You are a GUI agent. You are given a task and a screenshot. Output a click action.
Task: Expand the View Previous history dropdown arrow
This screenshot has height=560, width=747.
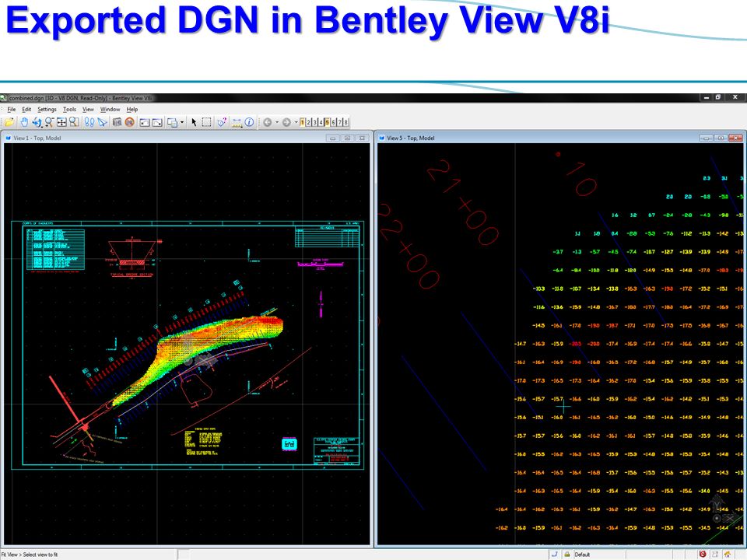pyautogui.click(x=277, y=122)
